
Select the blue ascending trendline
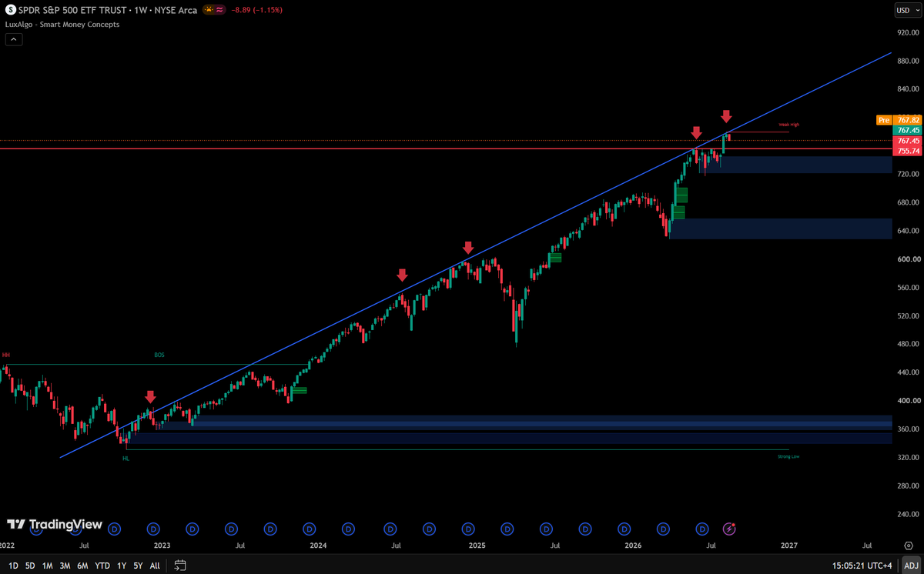477,254
